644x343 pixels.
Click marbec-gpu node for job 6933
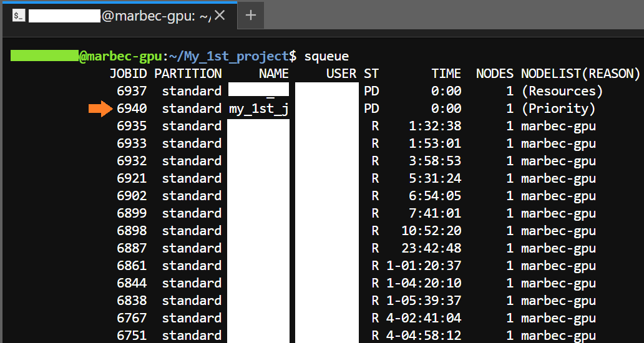click(559, 143)
